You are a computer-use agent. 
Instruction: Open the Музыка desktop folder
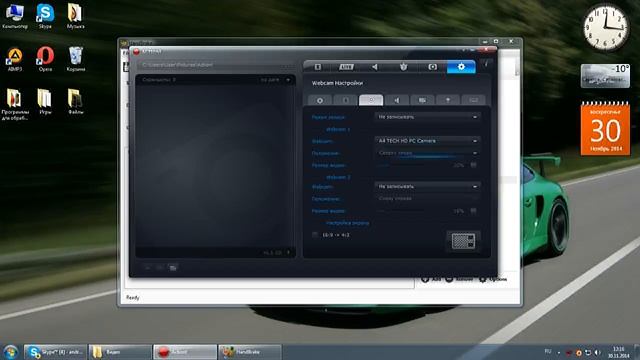[x=76, y=16]
